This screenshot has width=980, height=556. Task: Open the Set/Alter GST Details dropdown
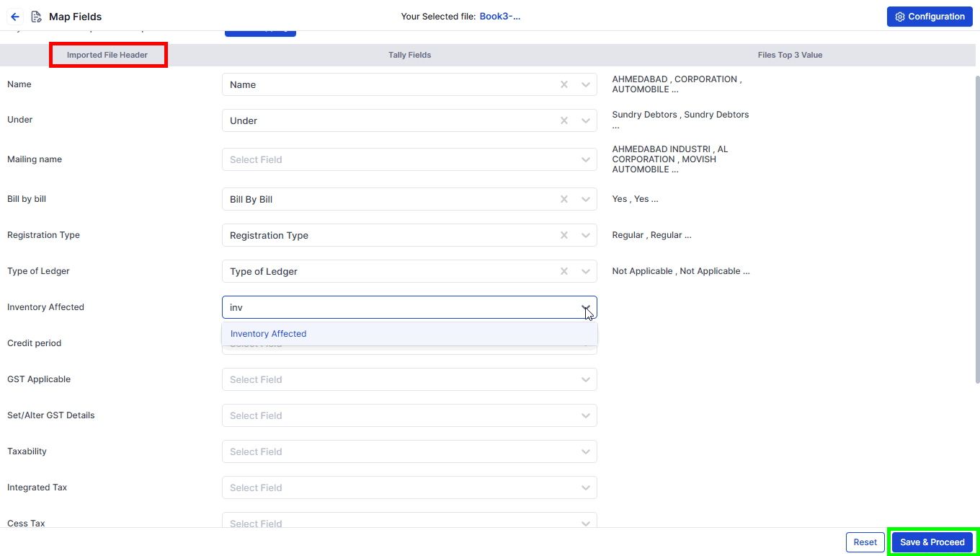(x=409, y=415)
